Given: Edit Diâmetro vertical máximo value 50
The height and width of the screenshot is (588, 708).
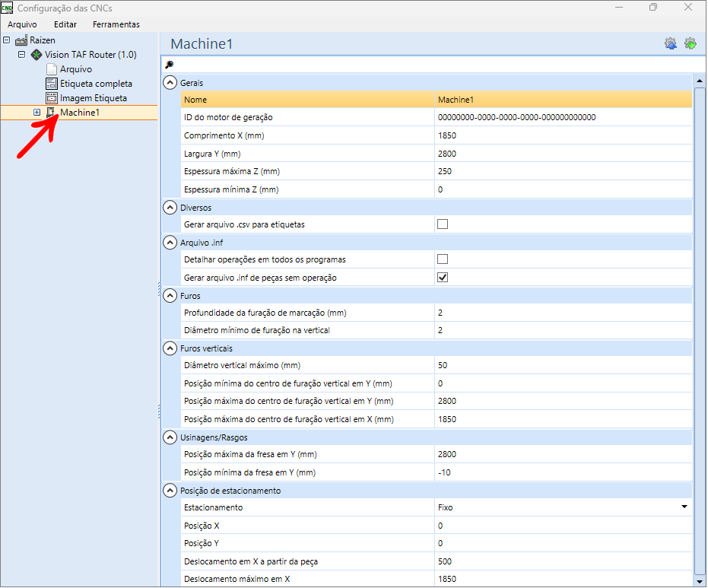Looking at the screenshot, I should pos(563,365).
